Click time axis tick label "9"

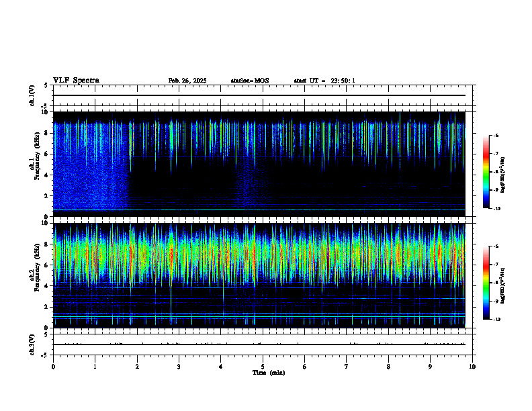(430, 367)
